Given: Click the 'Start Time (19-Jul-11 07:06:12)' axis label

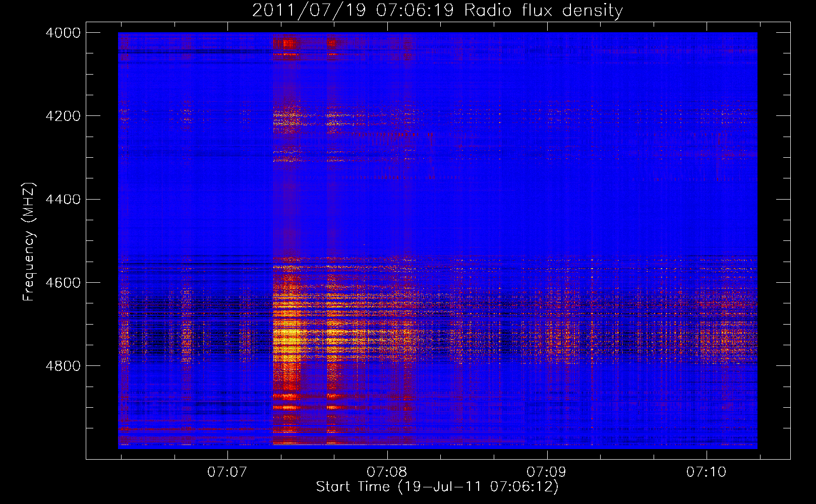Looking at the screenshot, I should click(x=437, y=487).
